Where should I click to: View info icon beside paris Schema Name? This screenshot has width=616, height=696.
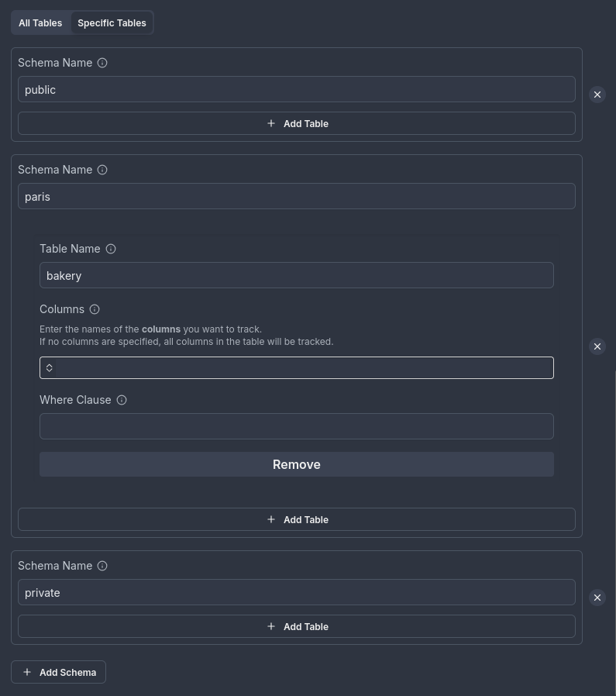102,170
